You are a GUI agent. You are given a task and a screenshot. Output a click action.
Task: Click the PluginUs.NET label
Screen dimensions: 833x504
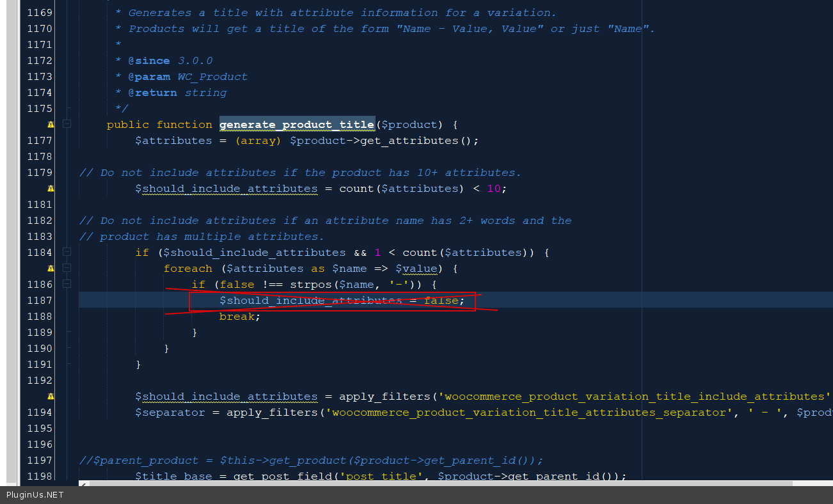click(x=35, y=495)
